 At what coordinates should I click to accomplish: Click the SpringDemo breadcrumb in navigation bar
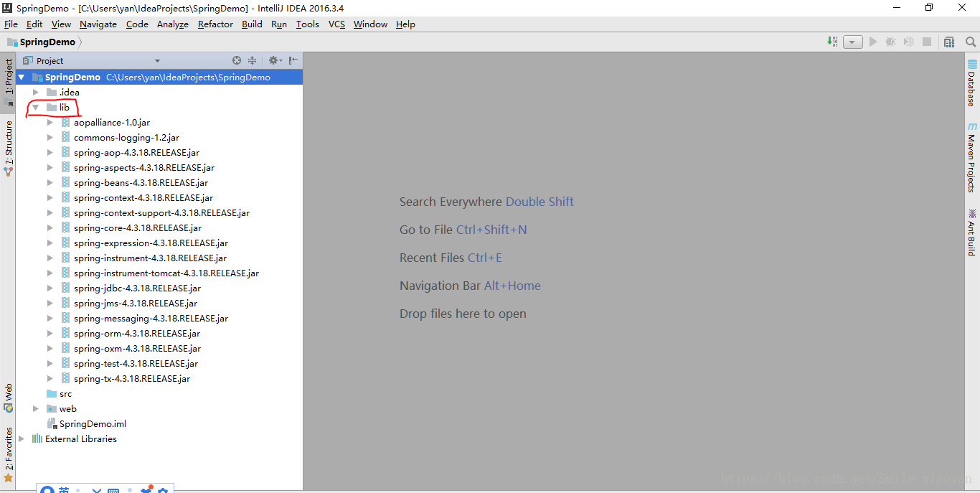(x=42, y=42)
